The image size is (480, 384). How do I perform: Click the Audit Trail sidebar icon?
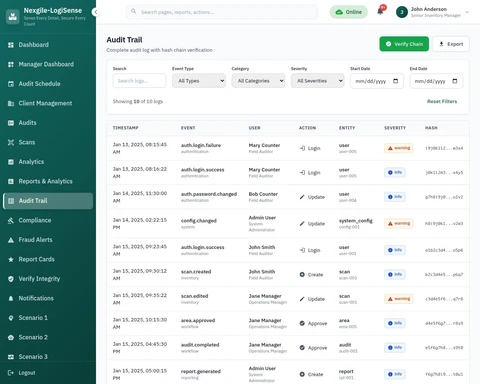click(11, 201)
